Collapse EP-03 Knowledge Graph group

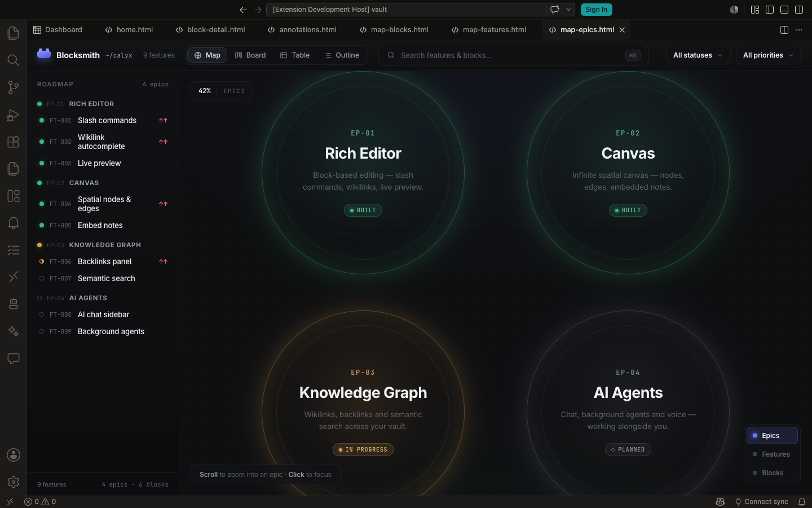103,245
